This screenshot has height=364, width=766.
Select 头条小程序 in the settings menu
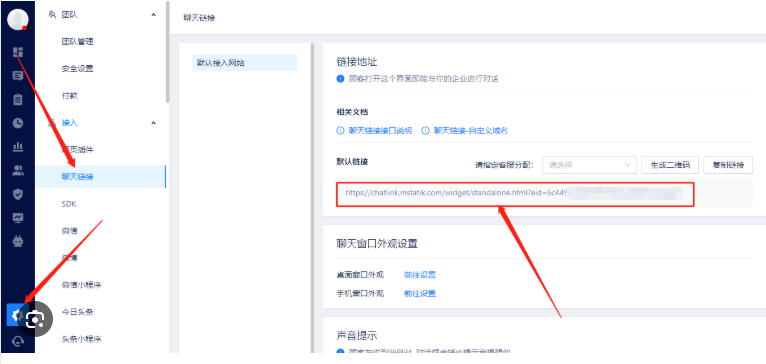tap(81, 339)
